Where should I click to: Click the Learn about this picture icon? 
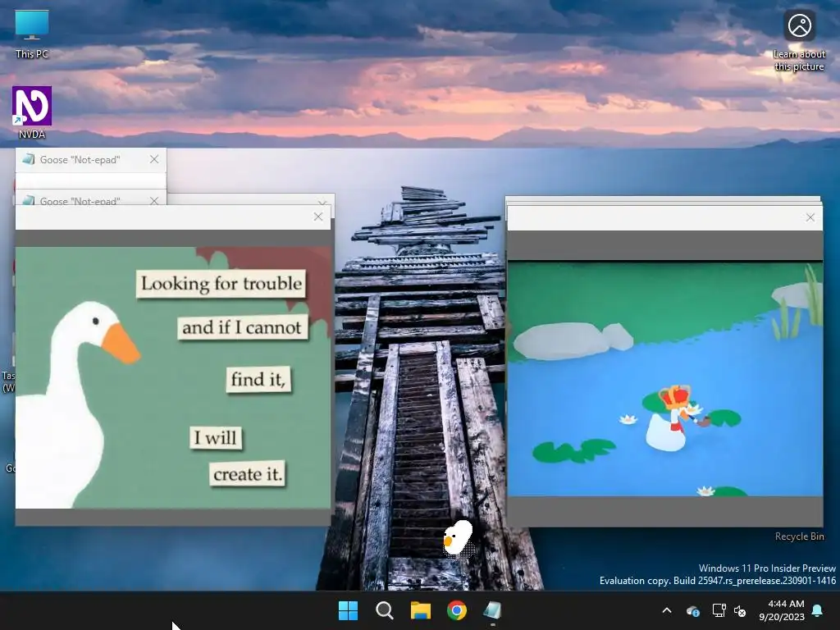(799, 40)
